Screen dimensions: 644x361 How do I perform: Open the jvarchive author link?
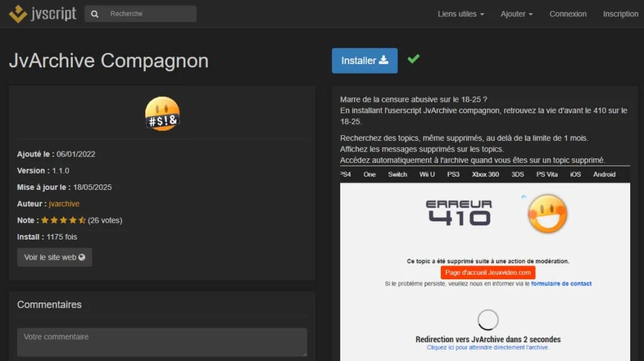click(64, 204)
